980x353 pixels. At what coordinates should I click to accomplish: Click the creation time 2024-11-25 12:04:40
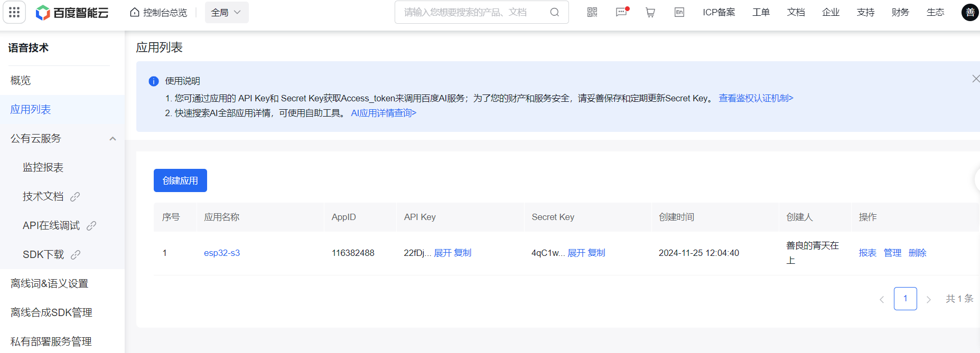(x=699, y=253)
